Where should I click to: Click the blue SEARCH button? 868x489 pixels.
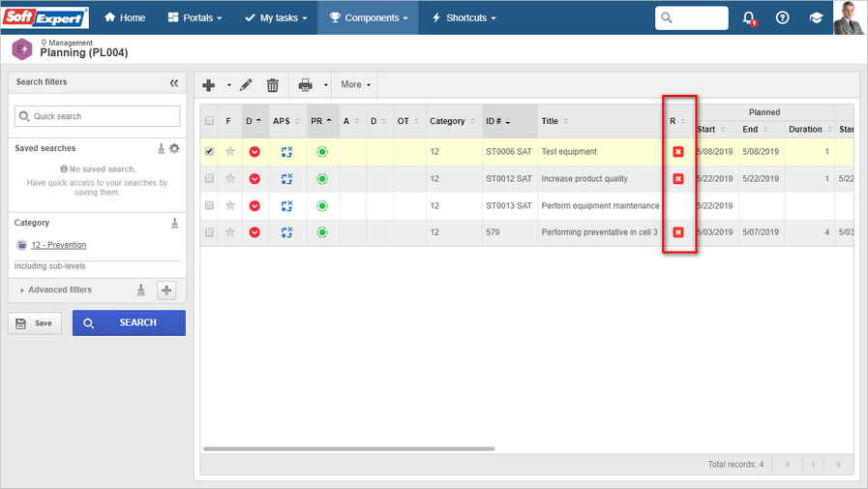[x=129, y=322]
